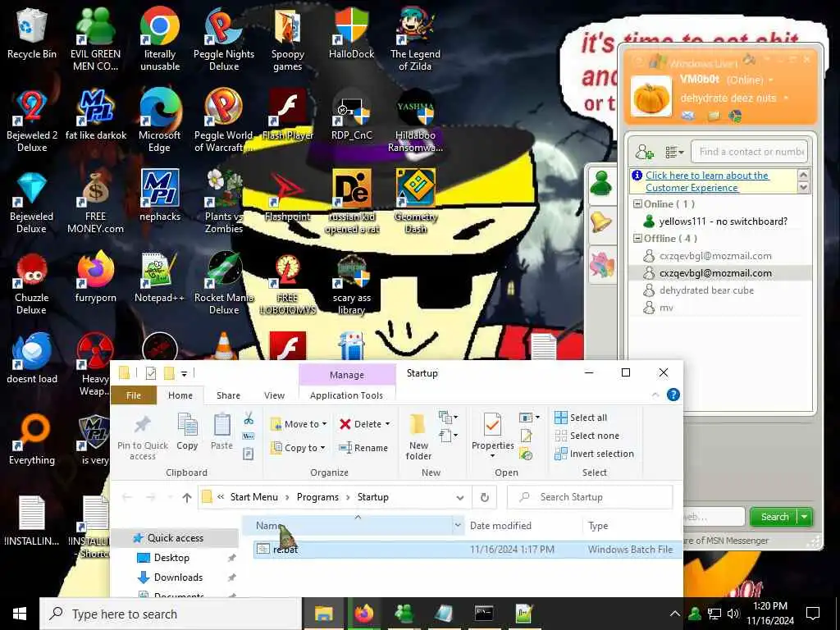Click the Refresh icon next to address bar
The image size is (840, 630).
[484, 498]
